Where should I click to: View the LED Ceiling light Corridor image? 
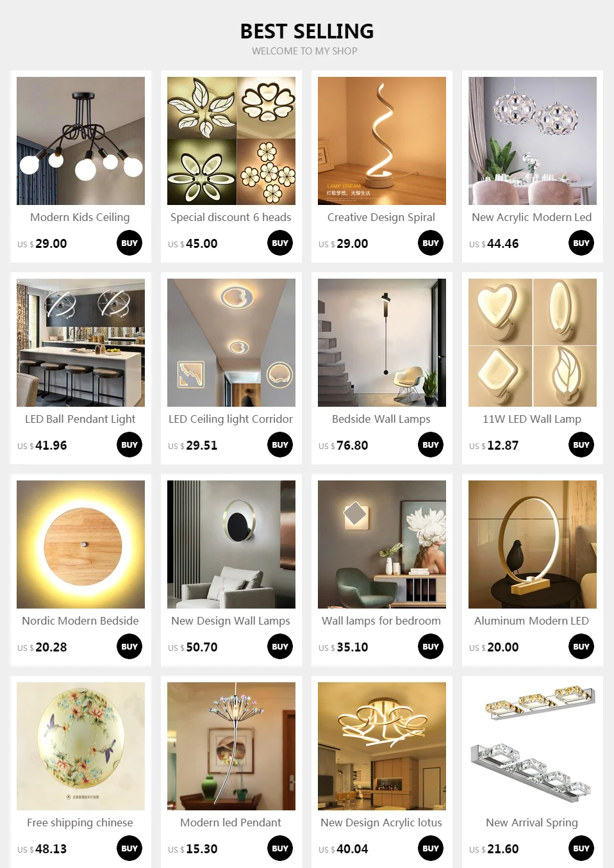click(231, 343)
